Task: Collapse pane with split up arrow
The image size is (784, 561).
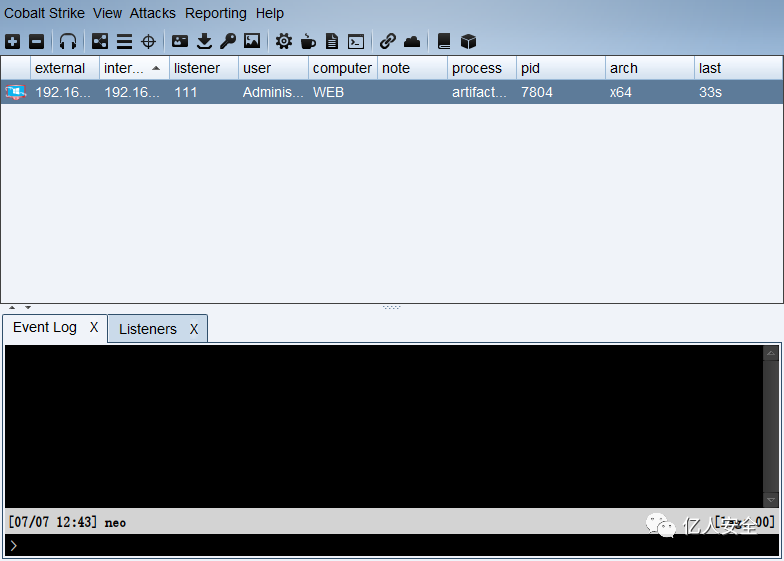Action: 12,307
